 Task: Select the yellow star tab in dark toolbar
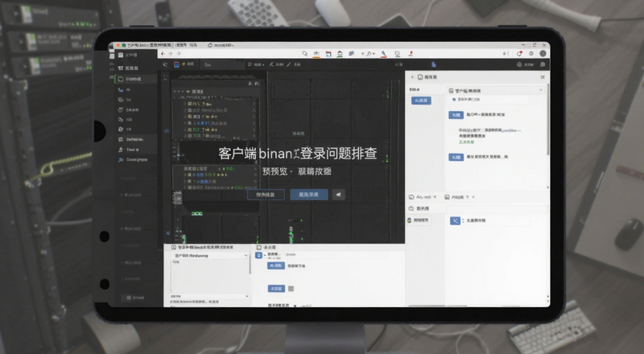(188, 64)
